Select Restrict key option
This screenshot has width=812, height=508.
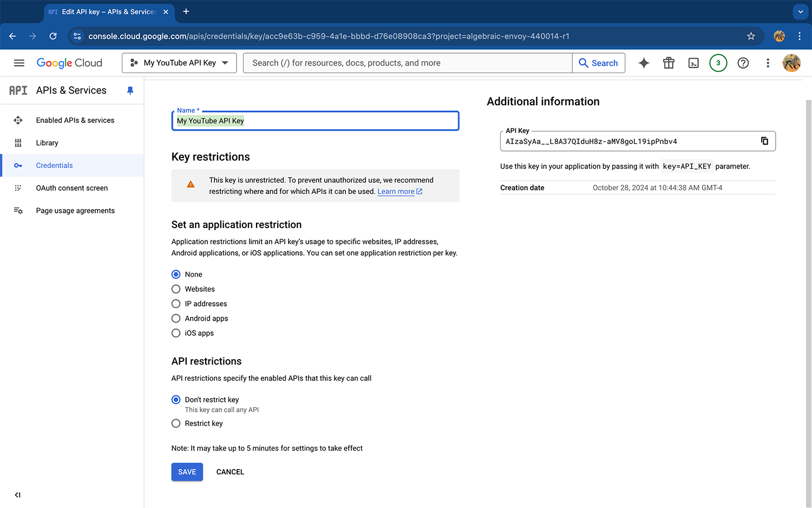(x=176, y=424)
